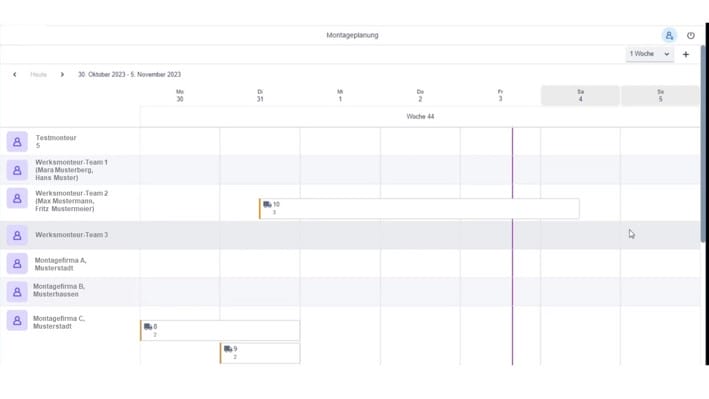Image resolution: width=709 pixels, height=399 pixels.
Task: Select Saturday 4 column header
Action: 580,95
